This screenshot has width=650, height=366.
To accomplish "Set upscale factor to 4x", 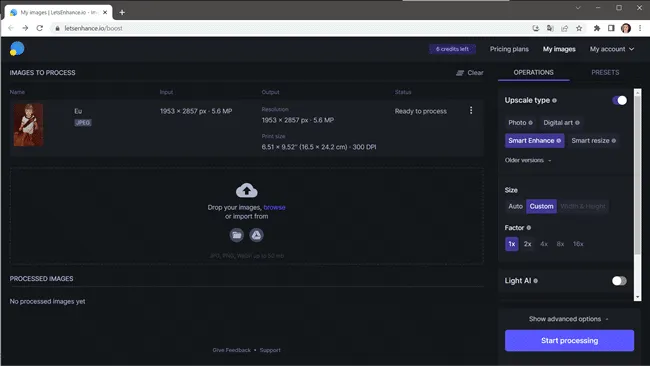I will pos(544,244).
